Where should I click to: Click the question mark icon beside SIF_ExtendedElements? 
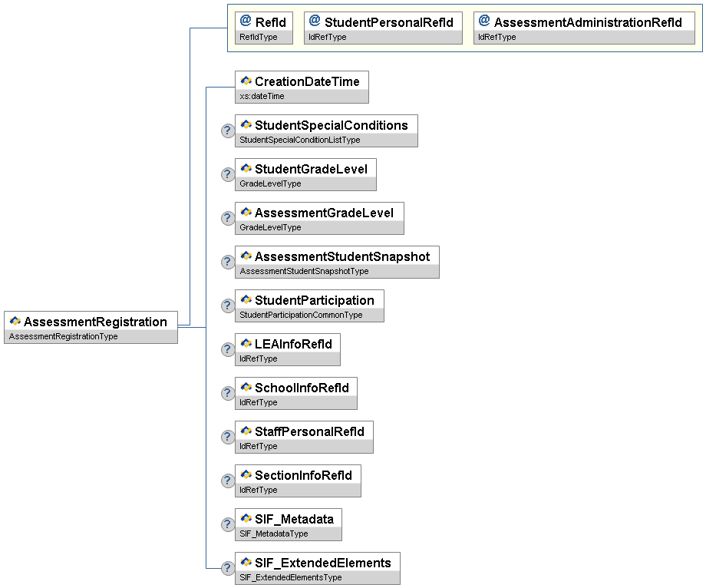tap(227, 568)
